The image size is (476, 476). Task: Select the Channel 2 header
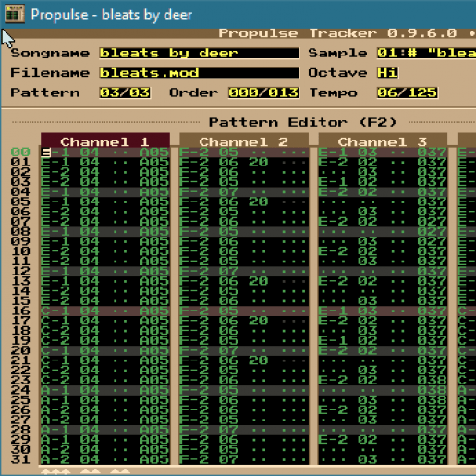tap(244, 141)
